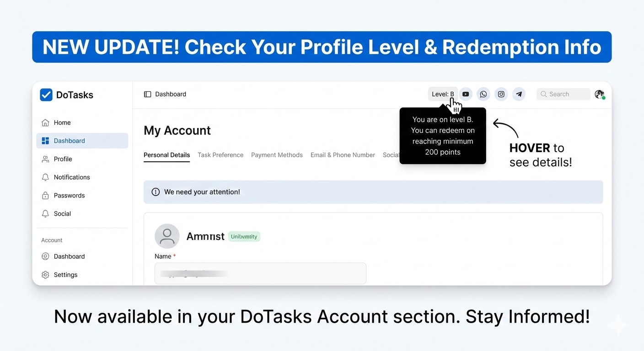The height and width of the screenshot is (351, 644).
Task: Switch to the Payment Methods tab
Action: tap(277, 155)
